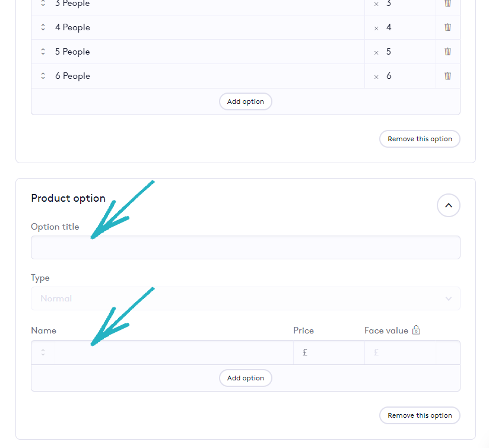Delete the 6 People option row
This screenshot has height=448, width=489.
(447, 76)
